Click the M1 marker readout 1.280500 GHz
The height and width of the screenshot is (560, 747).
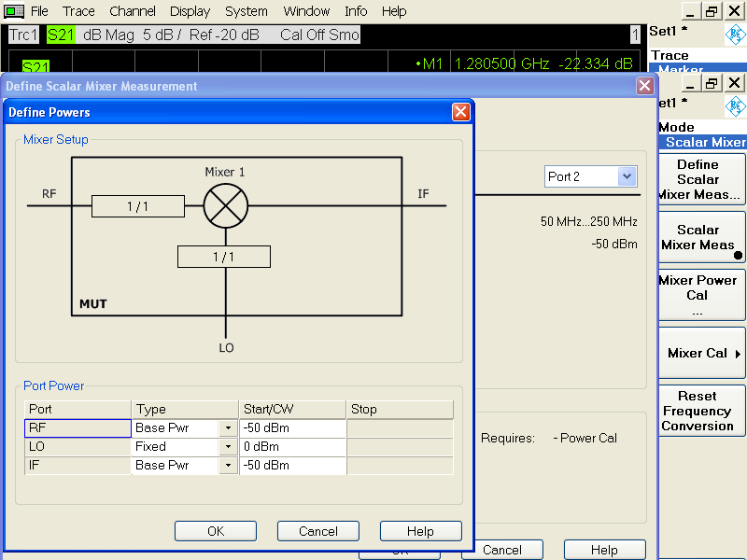524,63
